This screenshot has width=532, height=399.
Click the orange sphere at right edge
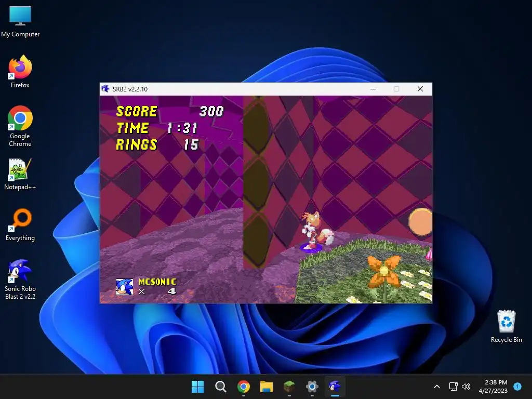pos(420,221)
